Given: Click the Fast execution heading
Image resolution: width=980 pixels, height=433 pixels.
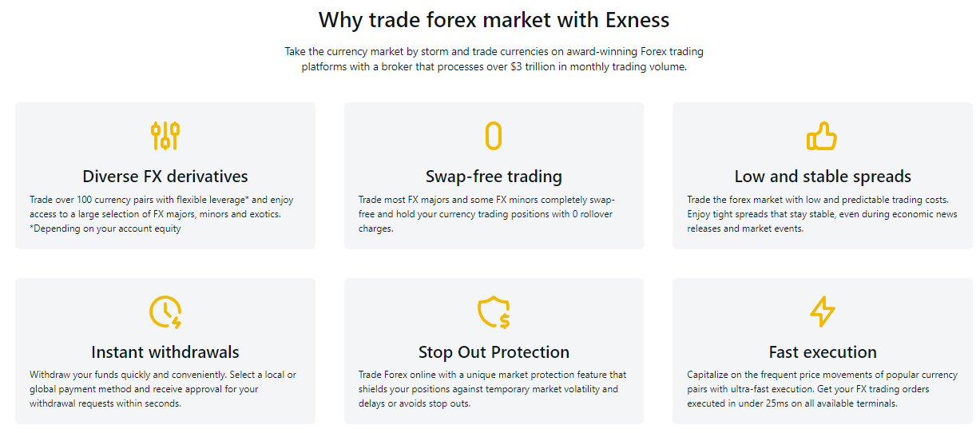Looking at the screenshot, I should [x=823, y=352].
